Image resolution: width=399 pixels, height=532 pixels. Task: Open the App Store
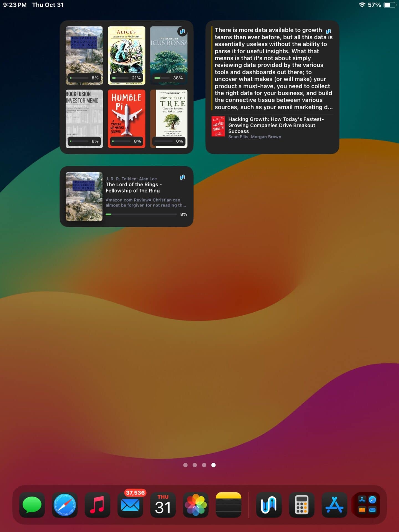334,505
